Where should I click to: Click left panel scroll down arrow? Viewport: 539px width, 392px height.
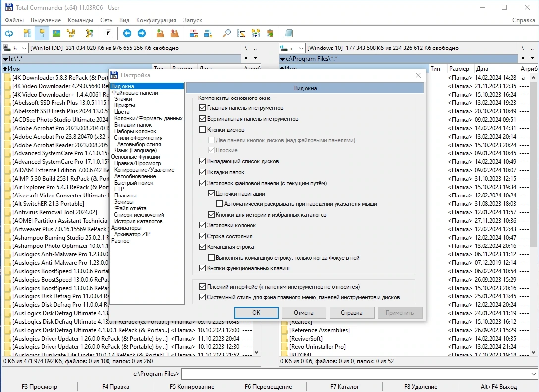[256, 352]
